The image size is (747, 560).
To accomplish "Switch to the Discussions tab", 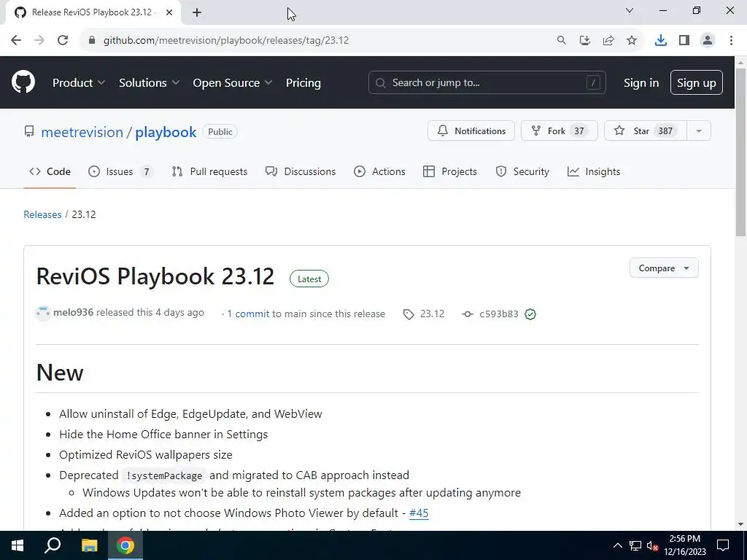I will click(x=301, y=171).
